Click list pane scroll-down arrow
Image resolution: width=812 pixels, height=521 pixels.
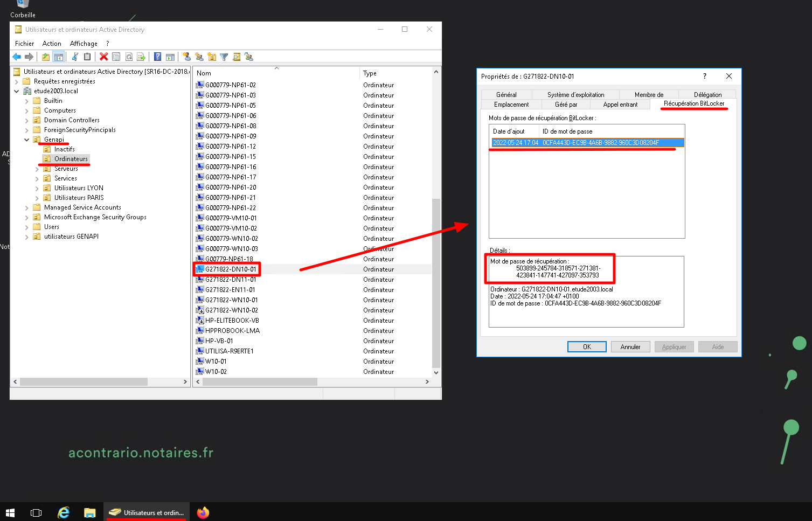pos(436,372)
